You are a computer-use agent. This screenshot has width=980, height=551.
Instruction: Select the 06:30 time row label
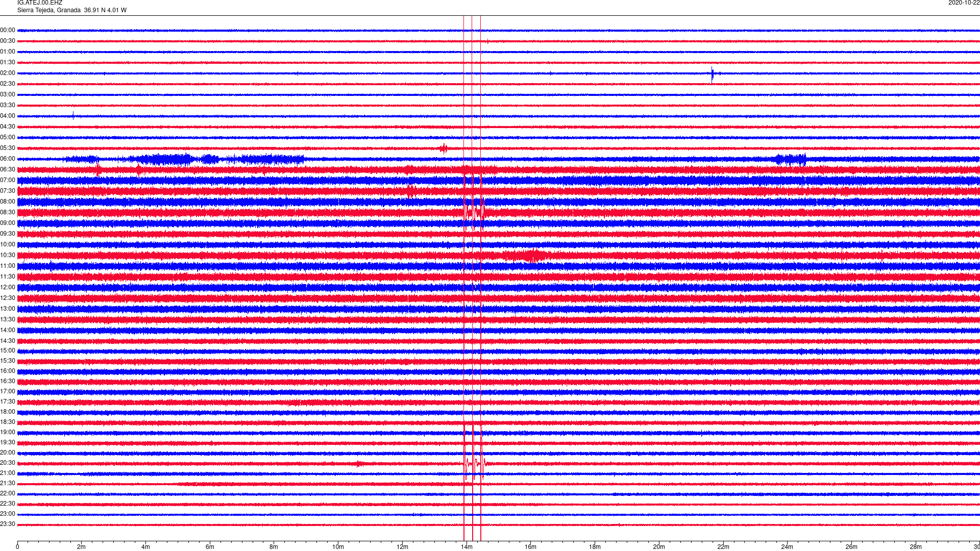(8, 170)
